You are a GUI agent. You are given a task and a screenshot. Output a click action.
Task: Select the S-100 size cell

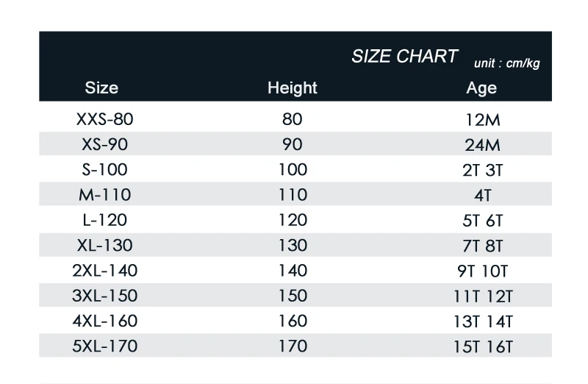(x=105, y=170)
